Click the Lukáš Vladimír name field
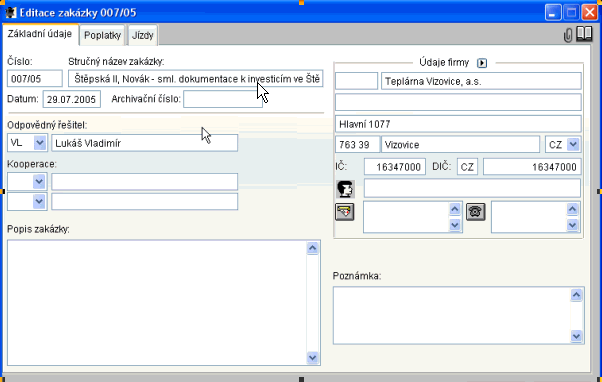The width and height of the screenshot is (602, 382). (x=144, y=143)
